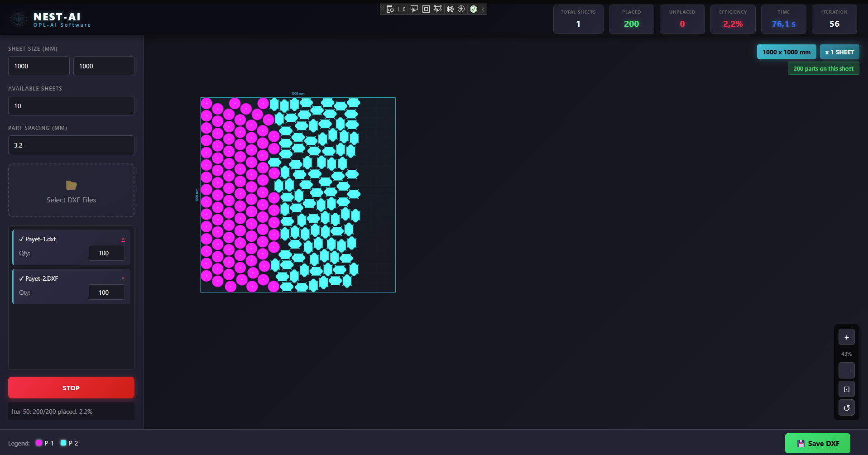Click the magenta P-1 legend swatch

[x=39, y=443]
